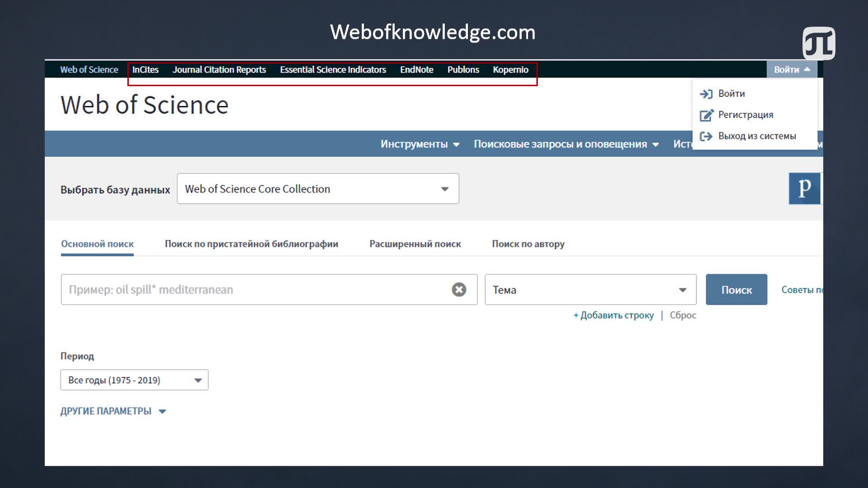Open Publons from the top bar
Viewport: 868px width, 488px height.
coord(463,70)
